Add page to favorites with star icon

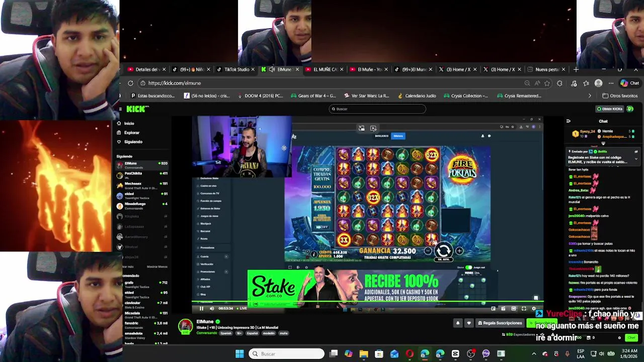[x=547, y=83]
